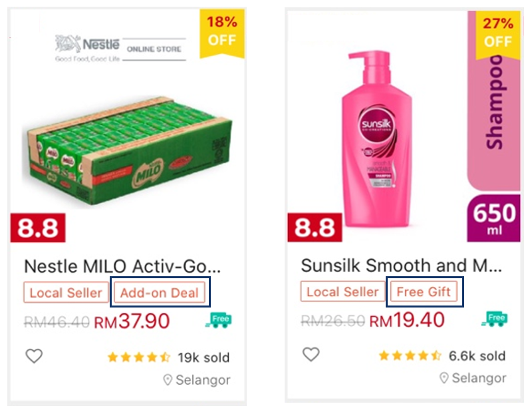Click the Local Seller tag under the Sunsilk title
Viewport: 532px width, 412px height.
click(x=342, y=292)
